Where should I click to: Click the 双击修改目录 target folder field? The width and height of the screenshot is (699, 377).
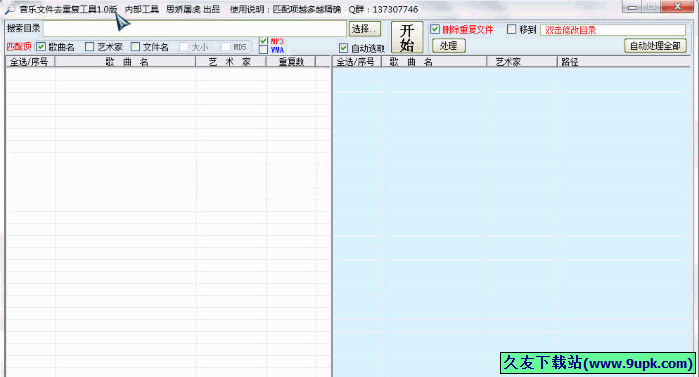pyautogui.click(x=613, y=30)
